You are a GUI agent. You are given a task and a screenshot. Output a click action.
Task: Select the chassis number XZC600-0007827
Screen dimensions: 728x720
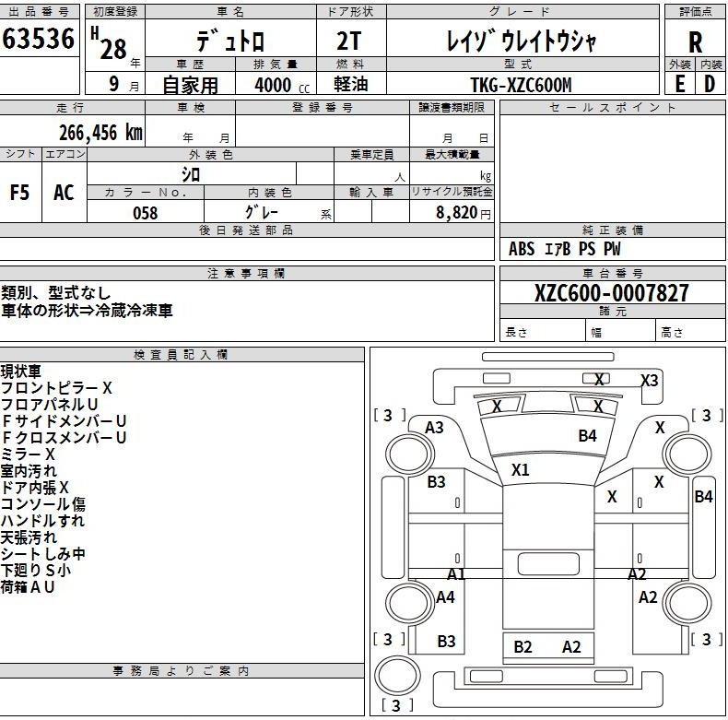pos(612,293)
